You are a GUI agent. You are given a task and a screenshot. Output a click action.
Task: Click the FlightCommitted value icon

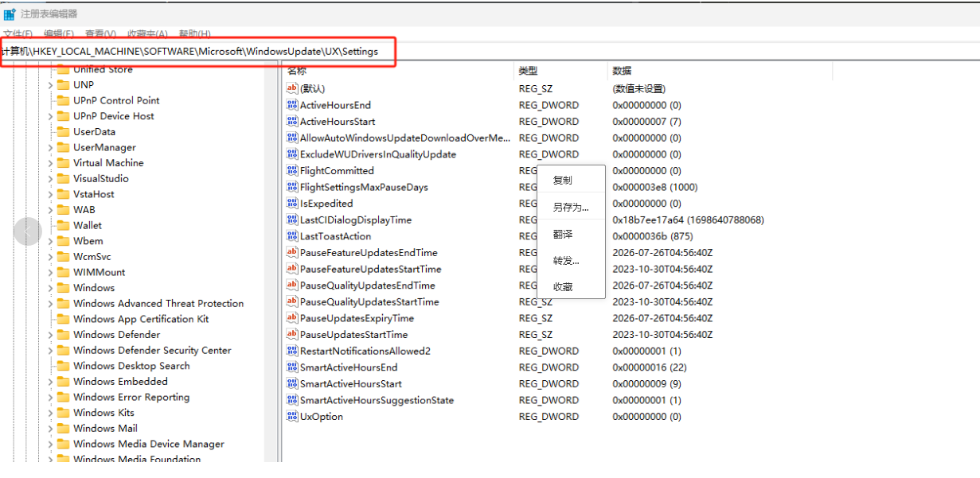(x=292, y=170)
